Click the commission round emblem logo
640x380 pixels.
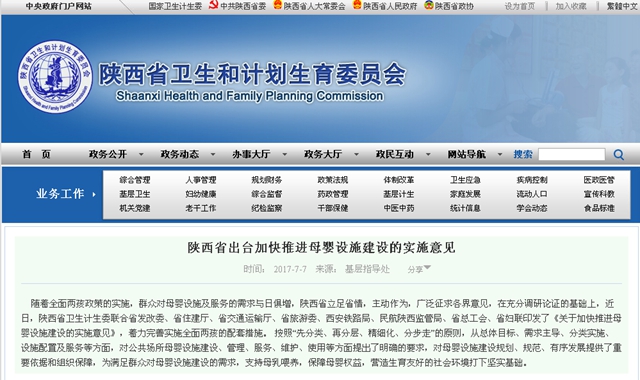click(55, 76)
